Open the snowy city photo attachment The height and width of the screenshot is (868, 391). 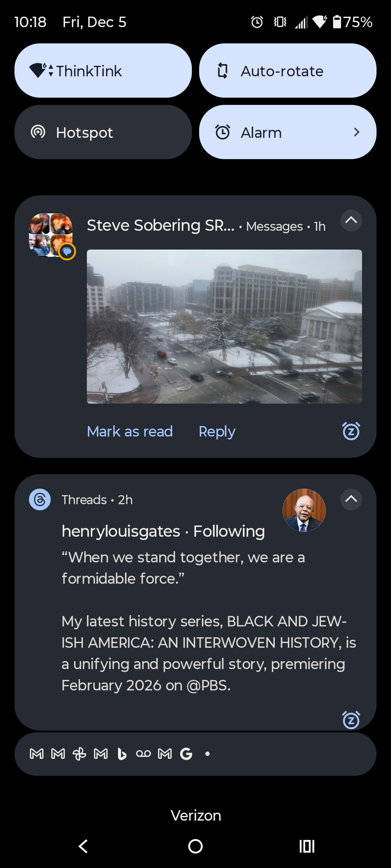click(x=224, y=326)
